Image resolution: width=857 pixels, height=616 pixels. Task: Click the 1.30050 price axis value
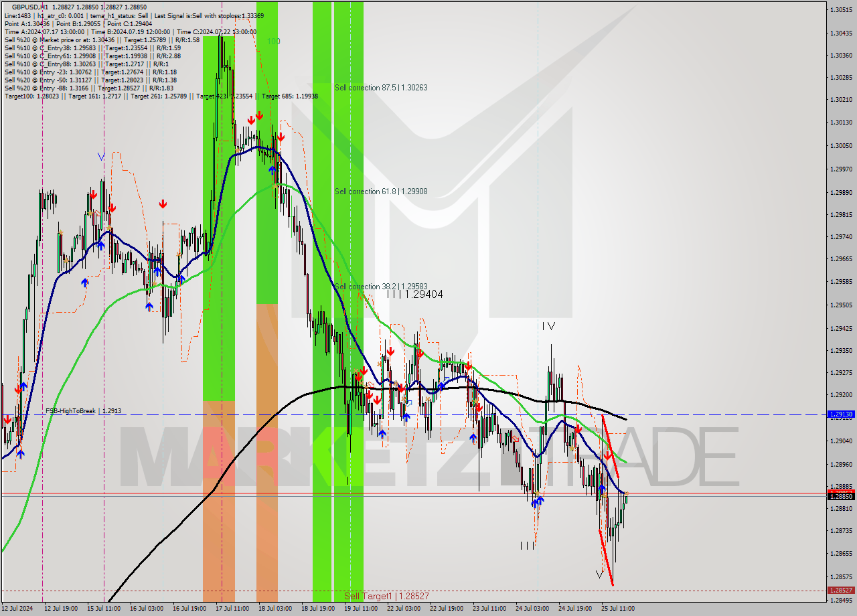coord(841,145)
